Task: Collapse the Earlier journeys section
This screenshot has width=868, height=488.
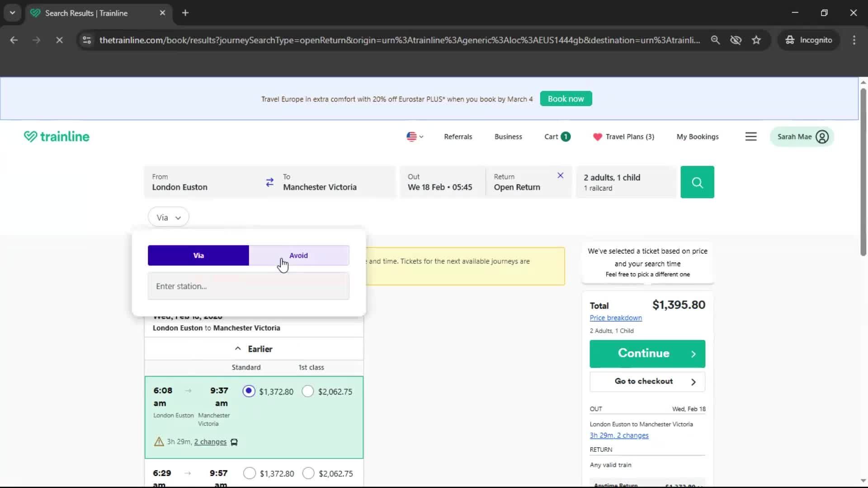Action: [254, 348]
